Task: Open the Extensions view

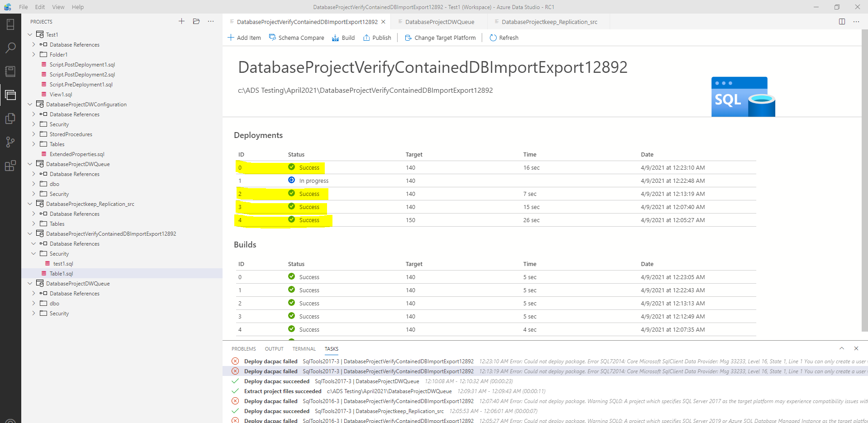Action: coord(10,166)
